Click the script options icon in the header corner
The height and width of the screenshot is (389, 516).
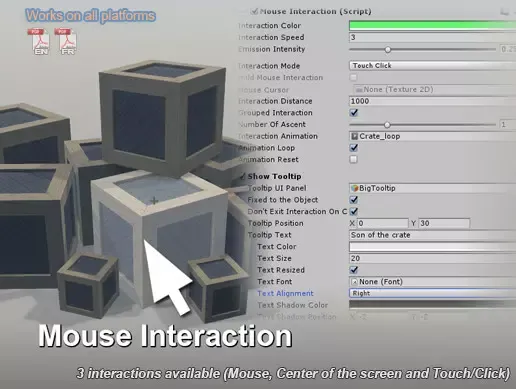pyautogui.click(x=505, y=12)
